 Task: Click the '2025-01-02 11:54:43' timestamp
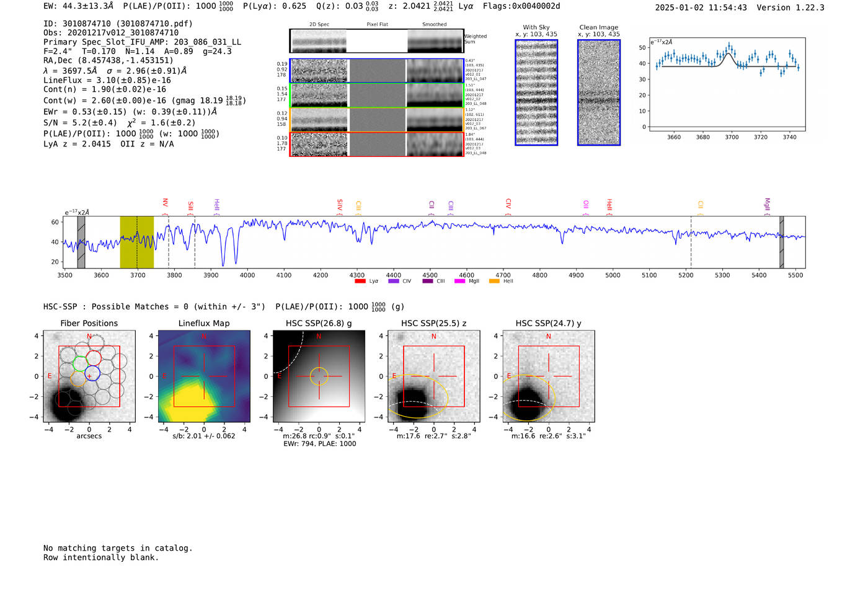(x=701, y=7)
